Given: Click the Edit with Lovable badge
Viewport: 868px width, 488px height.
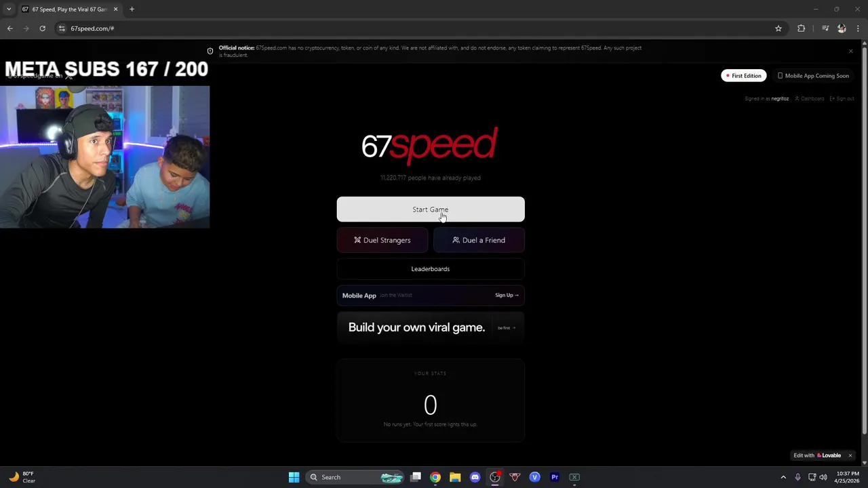Looking at the screenshot, I should [x=817, y=455].
